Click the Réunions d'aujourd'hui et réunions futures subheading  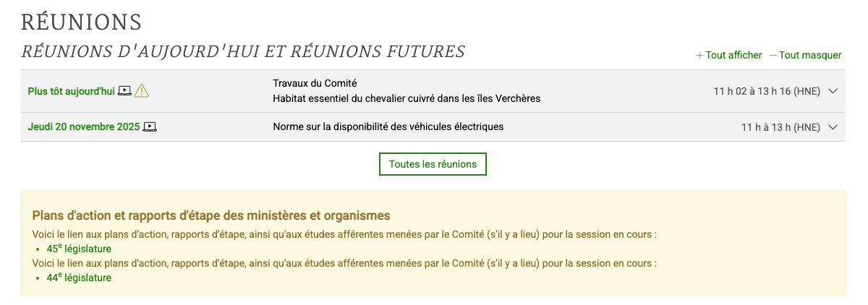(243, 52)
